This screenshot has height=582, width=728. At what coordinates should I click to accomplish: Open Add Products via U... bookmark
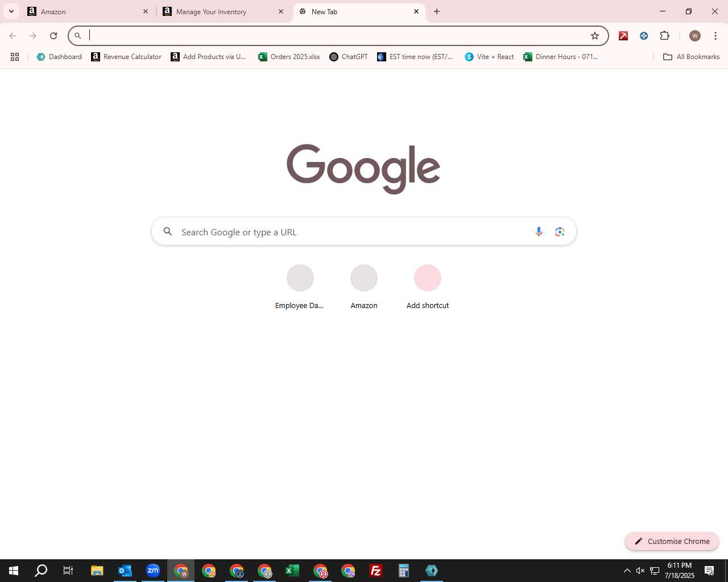pos(209,57)
